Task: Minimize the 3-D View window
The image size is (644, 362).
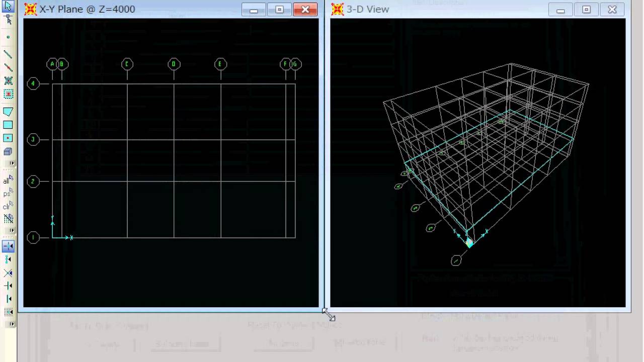Action: click(560, 10)
